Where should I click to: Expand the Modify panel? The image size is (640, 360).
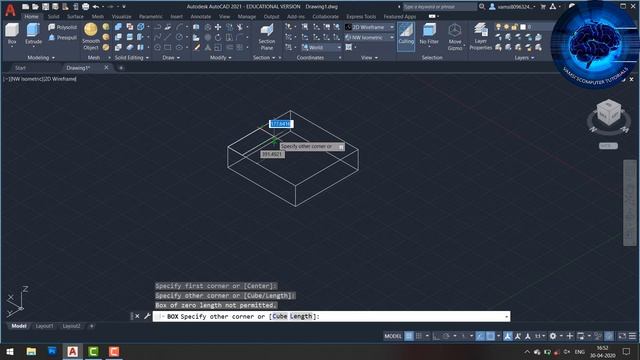[x=221, y=58]
